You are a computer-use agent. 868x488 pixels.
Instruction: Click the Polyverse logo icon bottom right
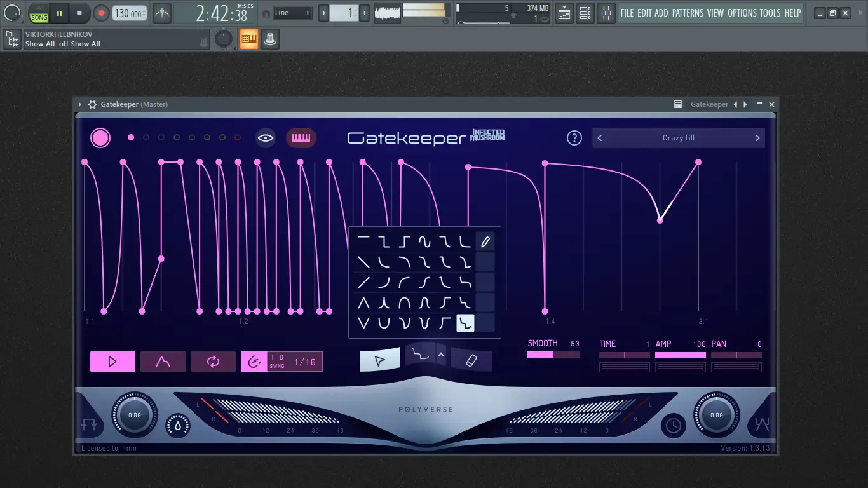point(762,424)
